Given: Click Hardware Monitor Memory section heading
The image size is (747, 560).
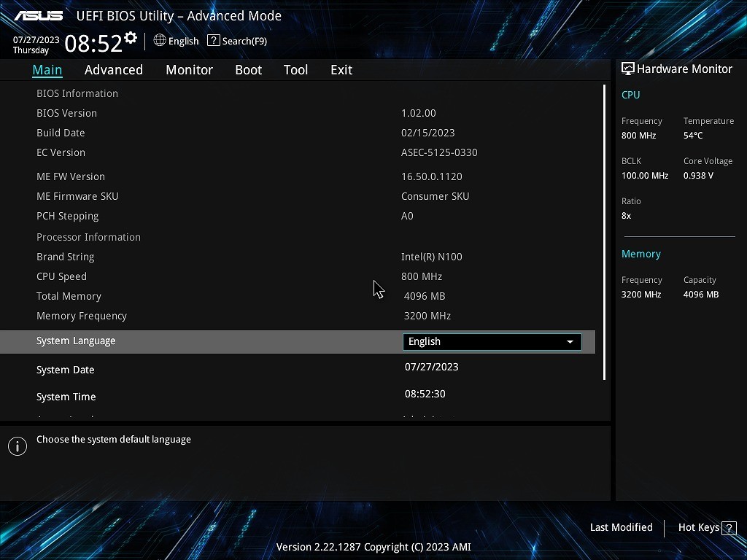Looking at the screenshot, I should pos(640,254).
